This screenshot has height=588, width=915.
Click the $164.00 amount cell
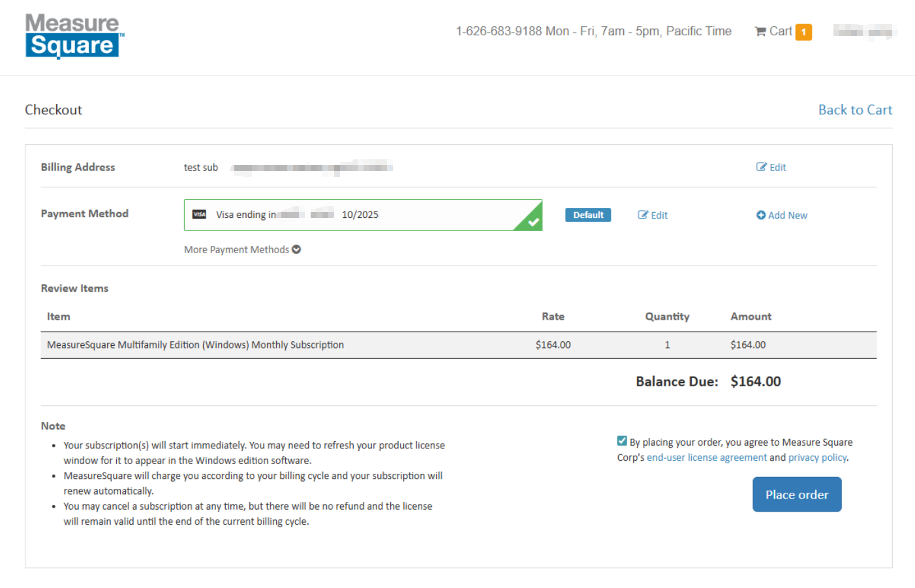coord(748,345)
